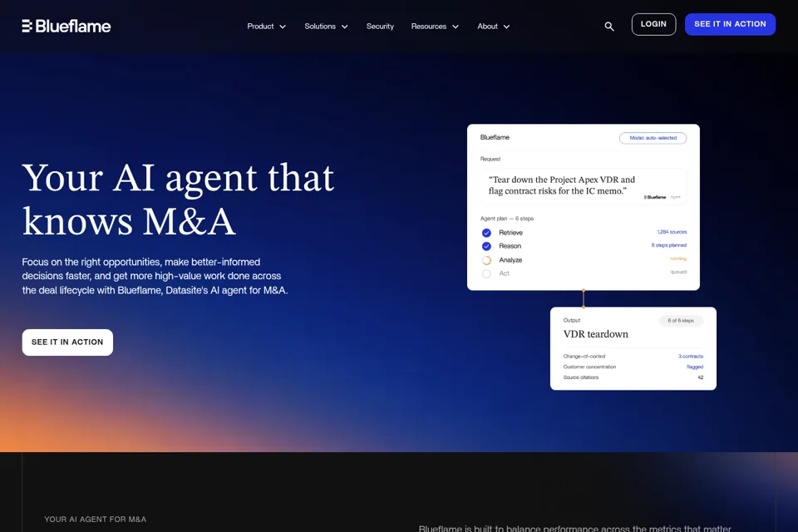Expand the Product menu chevron
Viewport: 798px width, 532px height.
(x=283, y=27)
